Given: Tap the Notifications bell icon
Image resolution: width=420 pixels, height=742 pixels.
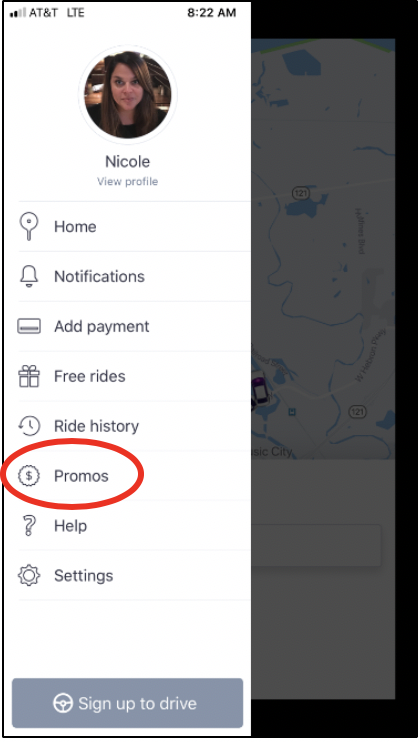Looking at the screenshot, I should 29,276.
